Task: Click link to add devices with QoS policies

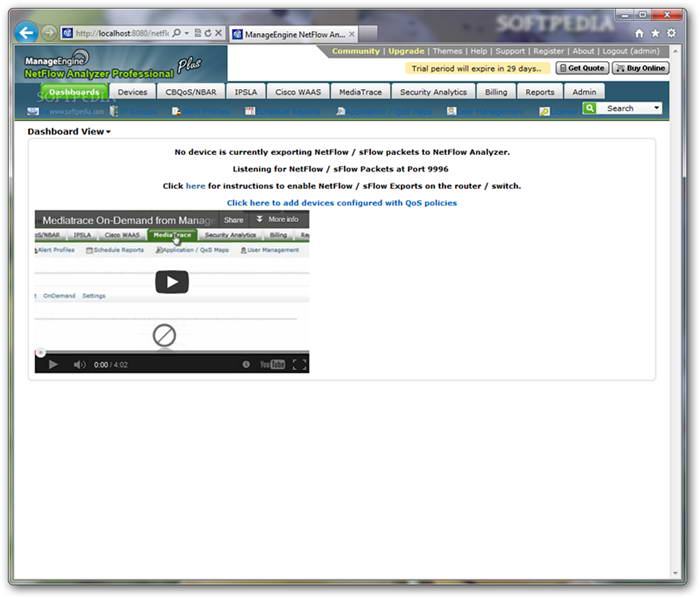Action: tap(342, 203)
